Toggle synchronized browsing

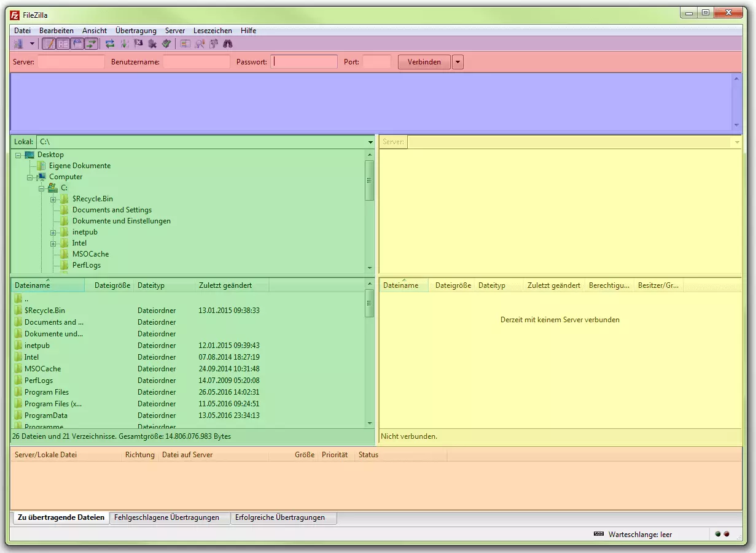click(214, 44)
